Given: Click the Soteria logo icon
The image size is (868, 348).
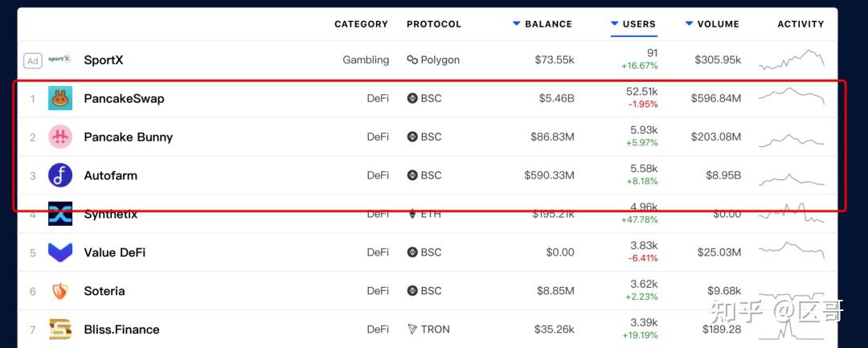Looking at the screenshot, I should tap(60, 291).
